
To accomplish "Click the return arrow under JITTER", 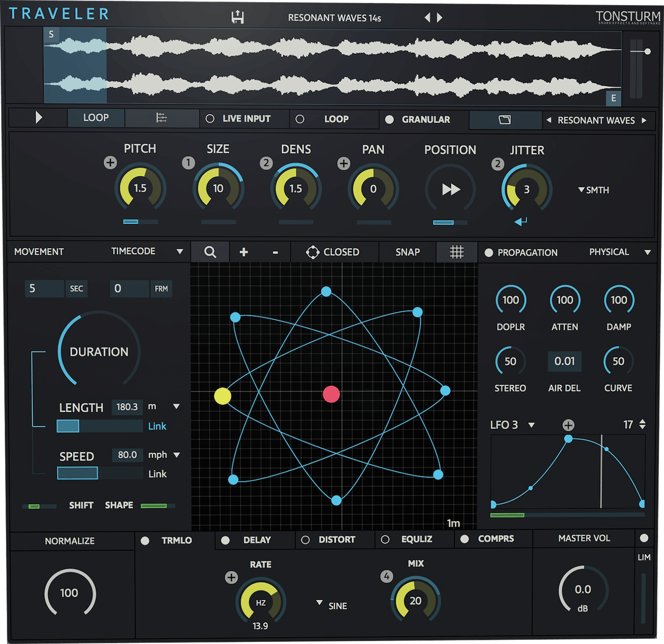I will (520, 221).
